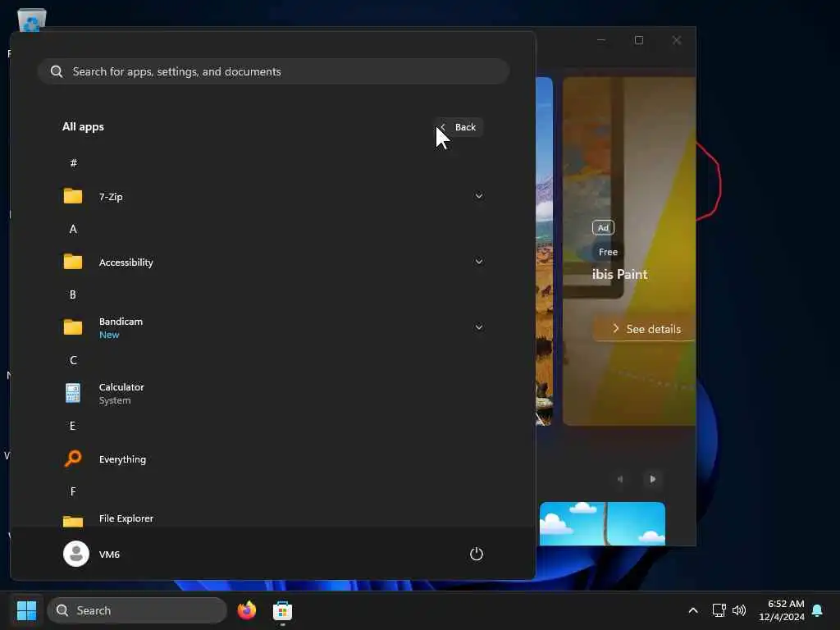Open network status tray icon
This screenshot has height=630, width=840.
tap(719, 610)
